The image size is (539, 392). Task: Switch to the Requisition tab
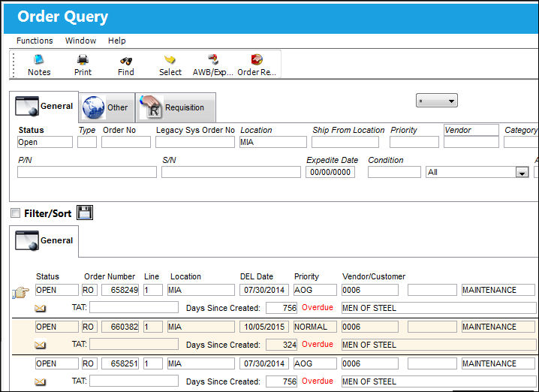pos(176,107)
